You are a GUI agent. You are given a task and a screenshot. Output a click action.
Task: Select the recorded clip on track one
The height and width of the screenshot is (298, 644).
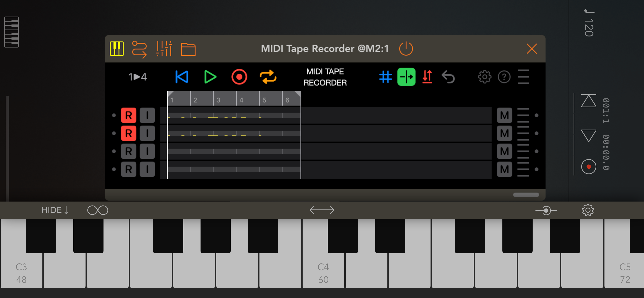(234, 115)
